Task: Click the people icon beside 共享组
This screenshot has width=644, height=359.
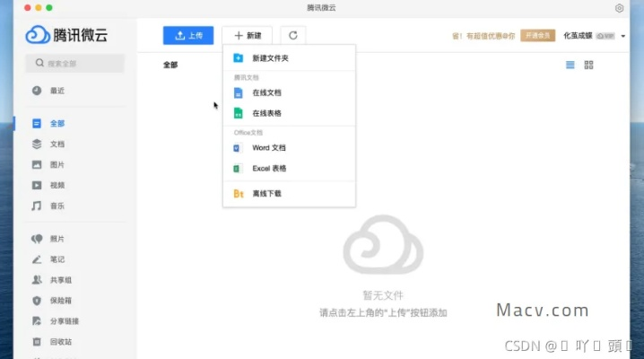Action: tap(37, 280)
